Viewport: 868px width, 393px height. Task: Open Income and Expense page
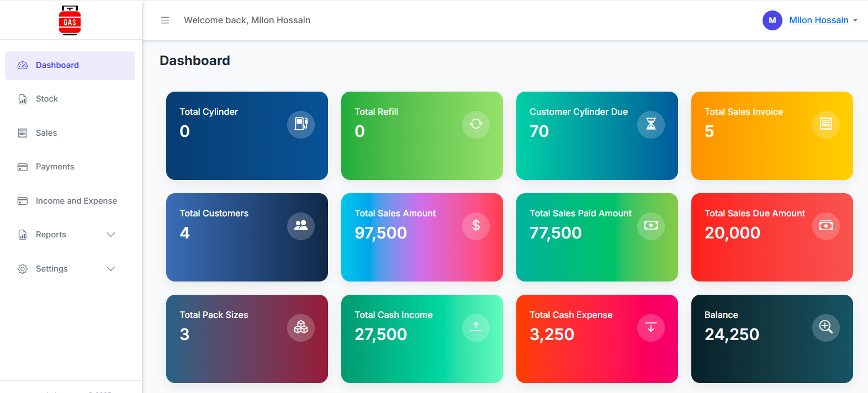pyautogui.click(x=76, y=201)
